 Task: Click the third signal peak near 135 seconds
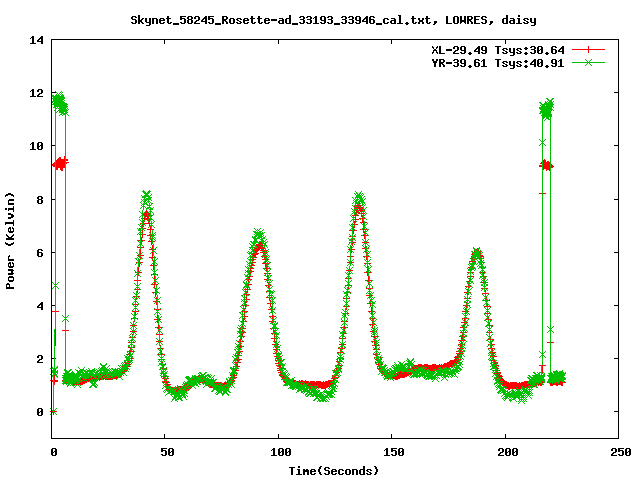click(x=359, y=197)
